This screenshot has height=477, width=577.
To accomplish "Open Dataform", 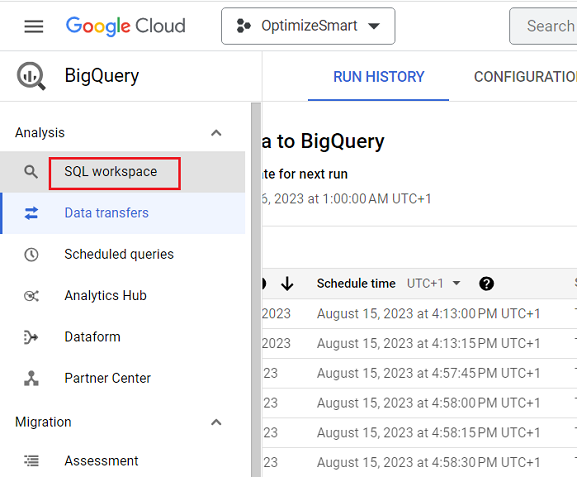I will [x=123, y=337].
